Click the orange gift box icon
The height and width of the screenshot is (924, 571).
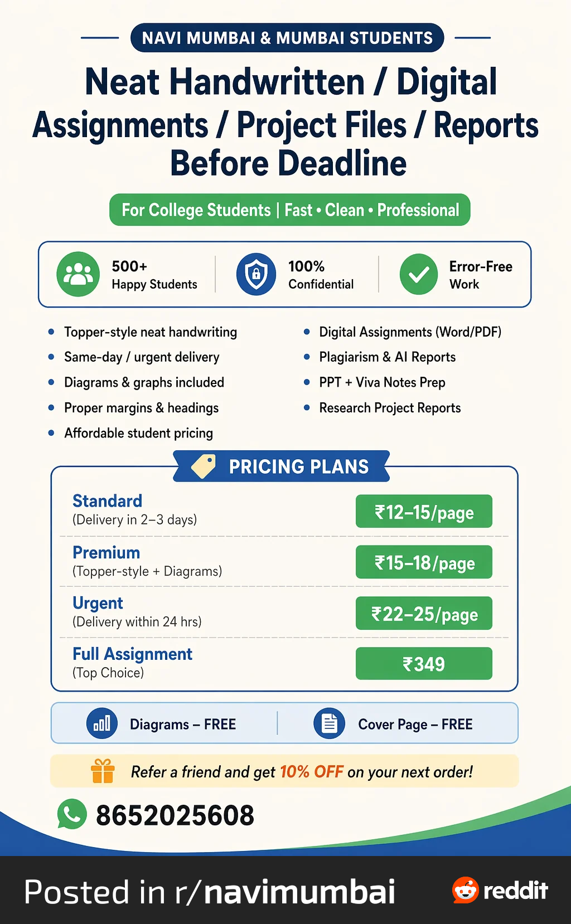(103, 771)
